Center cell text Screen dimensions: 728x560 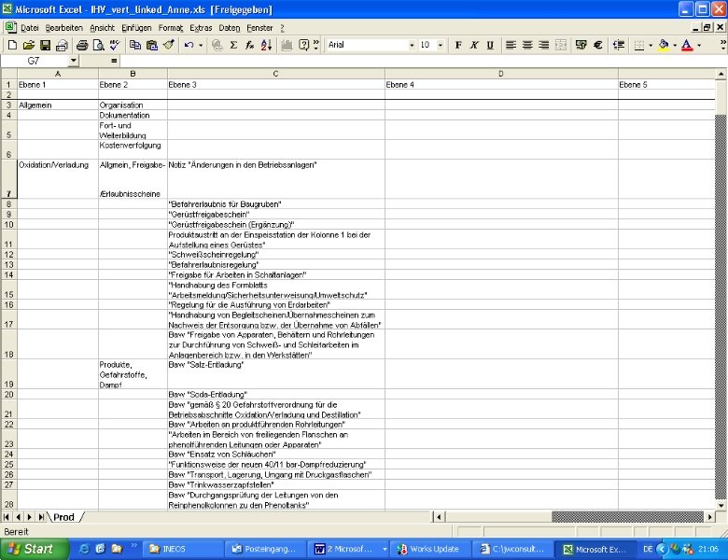pos(527,45)
